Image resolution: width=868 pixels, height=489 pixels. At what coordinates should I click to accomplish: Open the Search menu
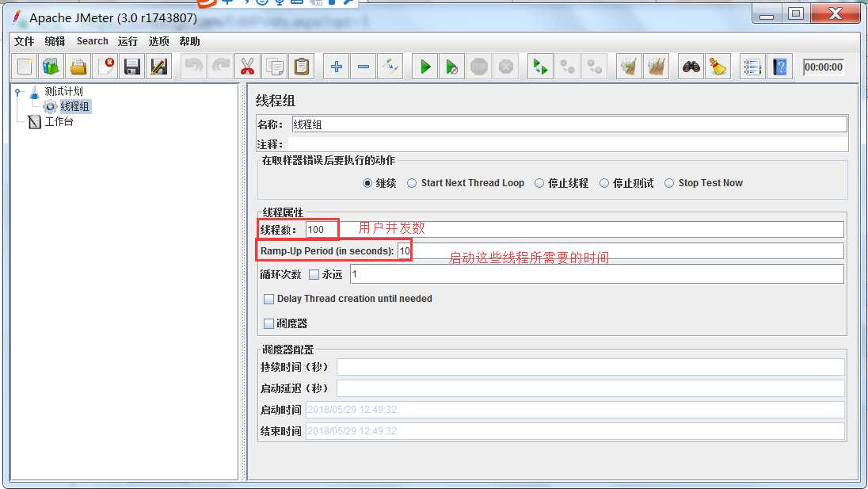pyautogui.click(x=93, y=41)
